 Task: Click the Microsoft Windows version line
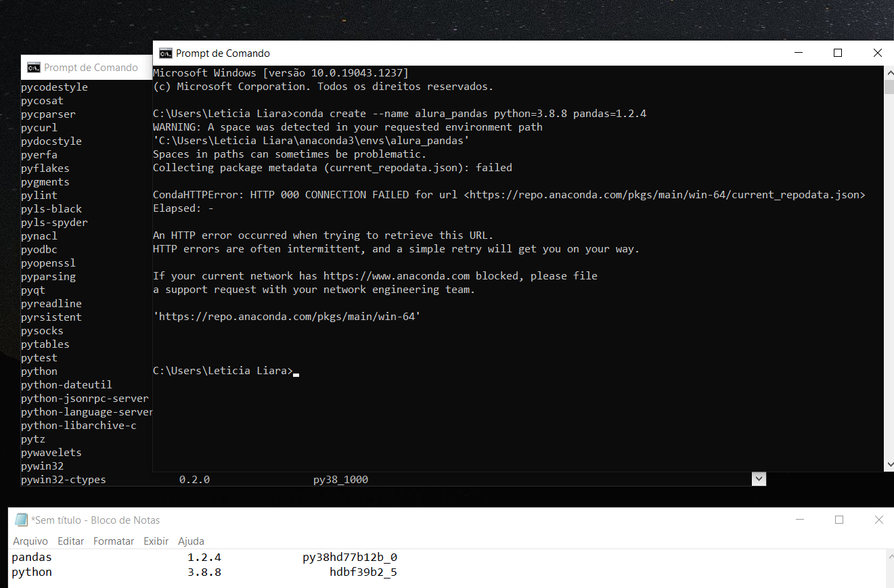[281, 73]
